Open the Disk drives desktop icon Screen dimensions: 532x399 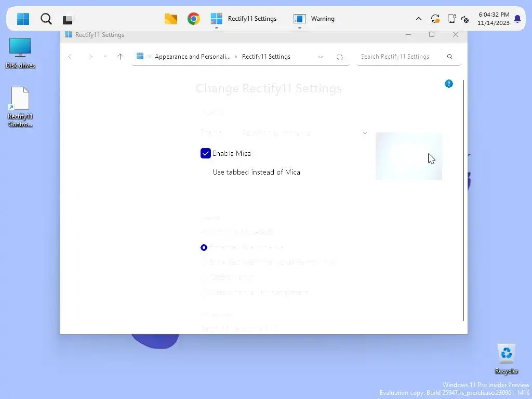pyautogui.click(x=20, y=54)
